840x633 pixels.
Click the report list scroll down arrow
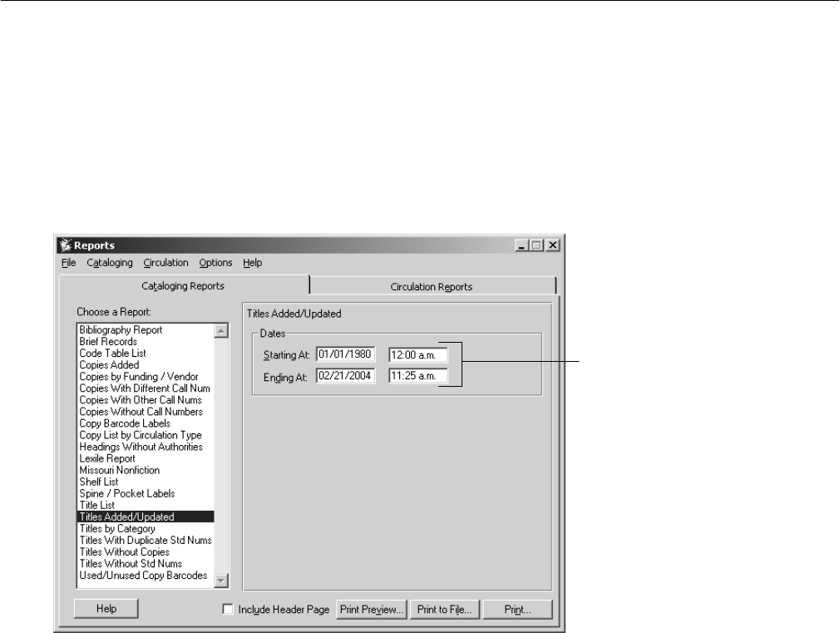(221, 581)
